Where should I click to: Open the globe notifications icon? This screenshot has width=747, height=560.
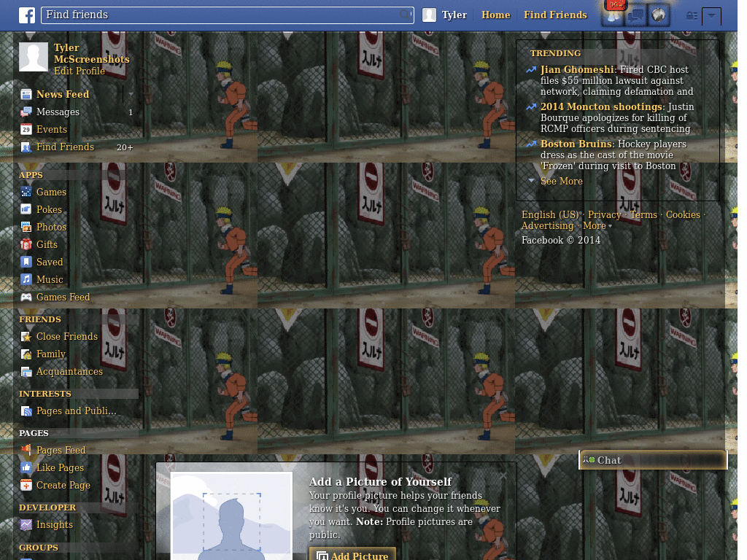pos(659,15)
